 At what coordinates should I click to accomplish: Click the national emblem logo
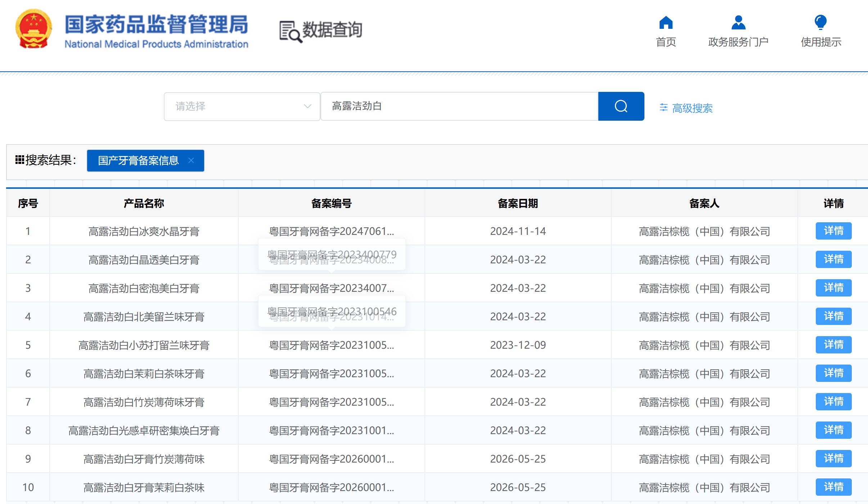coord(33,30)
